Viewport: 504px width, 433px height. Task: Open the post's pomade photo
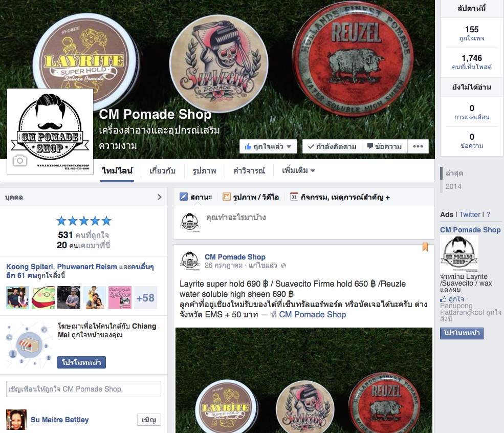pyautogui.click(x=304, y=380)
